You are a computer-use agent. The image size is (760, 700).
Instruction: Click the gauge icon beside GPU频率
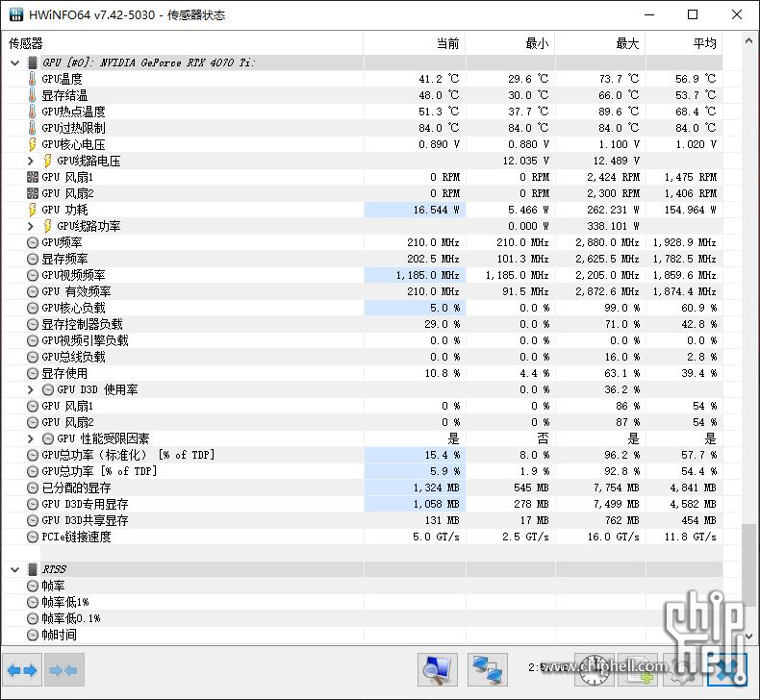[32, 242]
